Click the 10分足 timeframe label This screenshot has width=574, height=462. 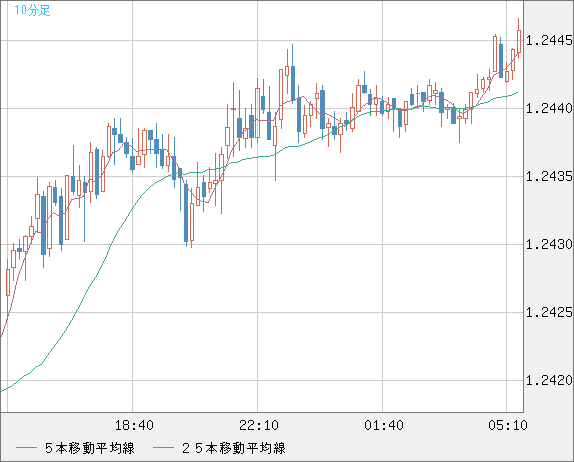(x=32, y=10)
